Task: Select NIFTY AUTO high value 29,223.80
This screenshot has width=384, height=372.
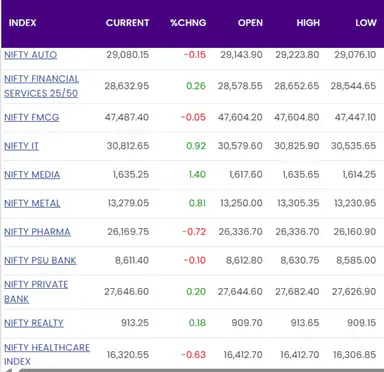Action: point(297,55)
